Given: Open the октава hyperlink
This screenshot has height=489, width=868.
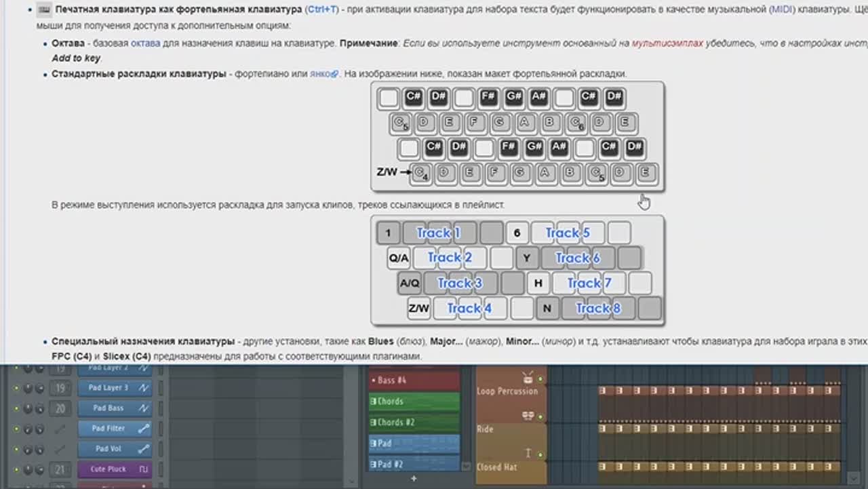Looking at the screenshot, I should click(145, 43).
